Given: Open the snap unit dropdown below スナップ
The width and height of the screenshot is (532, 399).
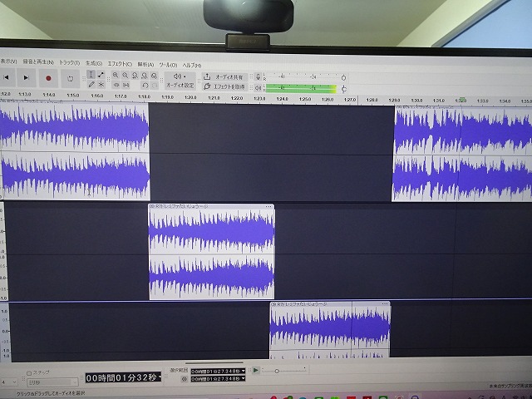Looking at the screenshot, I should (x=52, y=382).
